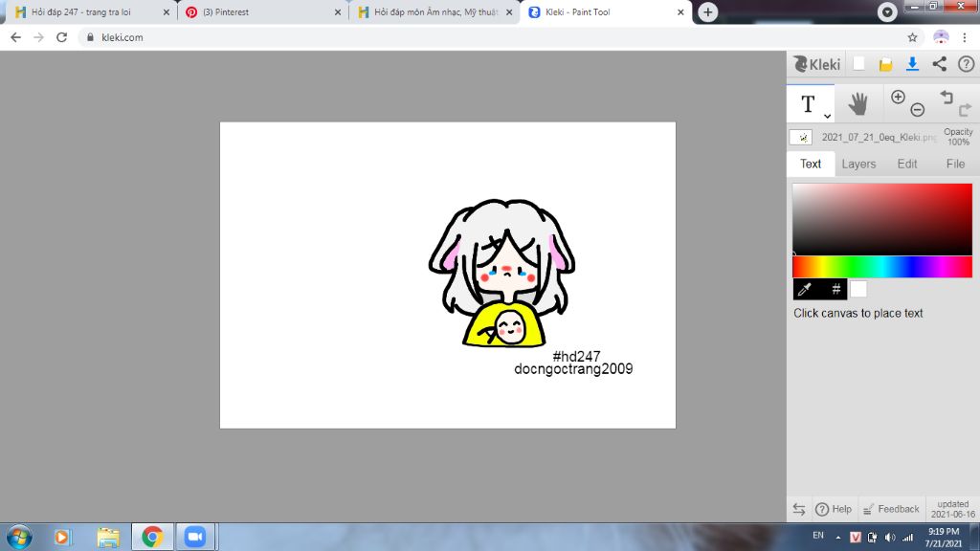980x551 pixels.
Task: Flip the interface side with arrows icon
Action: pyautogui.click(x=799, y=509)
